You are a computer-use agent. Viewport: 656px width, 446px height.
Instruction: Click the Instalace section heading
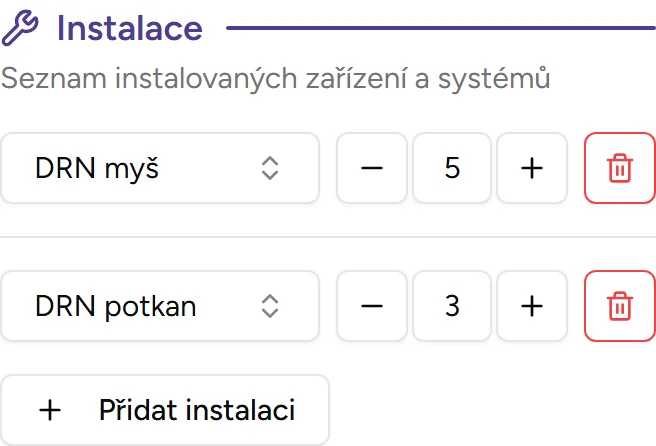129,29
